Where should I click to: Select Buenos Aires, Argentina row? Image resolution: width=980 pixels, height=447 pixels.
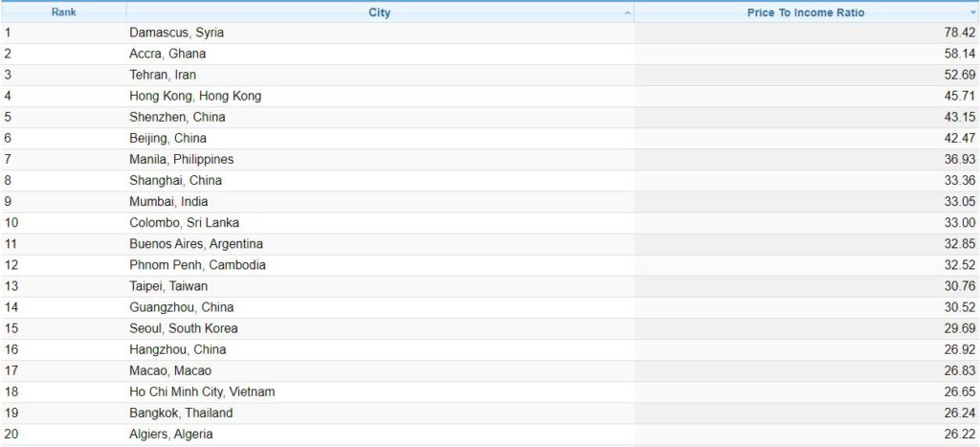[x=490, y=244]
